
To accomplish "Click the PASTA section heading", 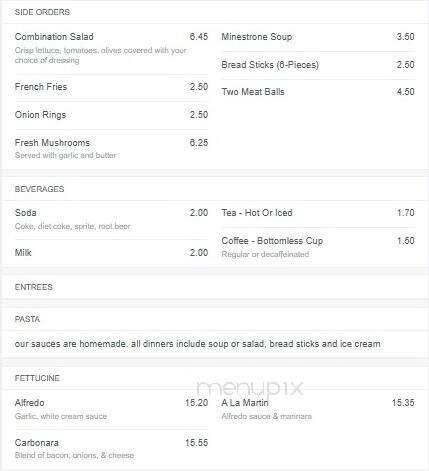I will coord(27,319).
